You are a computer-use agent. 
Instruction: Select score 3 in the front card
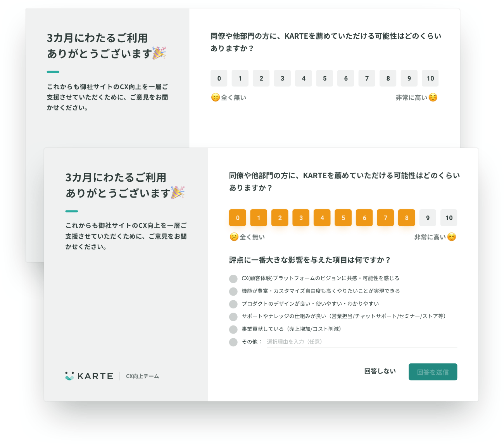(x=301, y=218)
